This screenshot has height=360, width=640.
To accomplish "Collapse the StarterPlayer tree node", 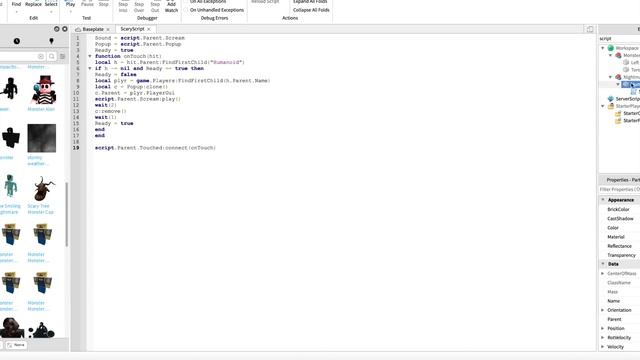I will (x=603, y=106).
